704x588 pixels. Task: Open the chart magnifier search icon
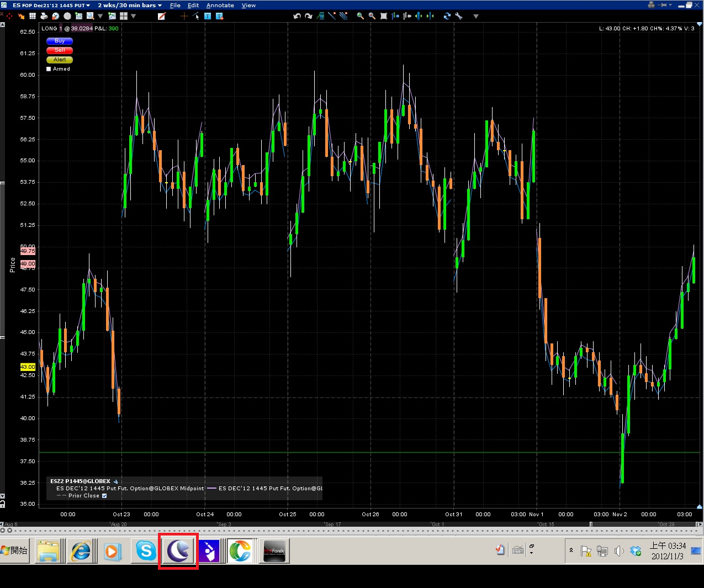90,16
